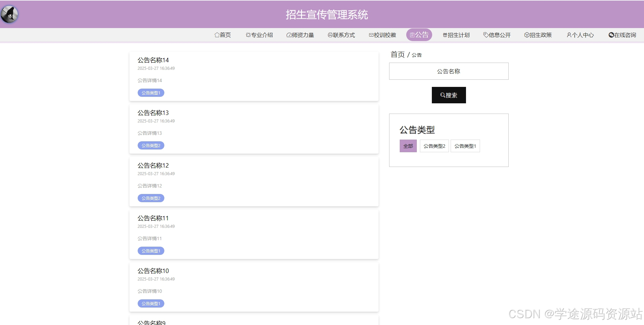The width and height of the screenshot is (644, 325).
Task: Open announcement 公告名称11
Action: [153, 218]
